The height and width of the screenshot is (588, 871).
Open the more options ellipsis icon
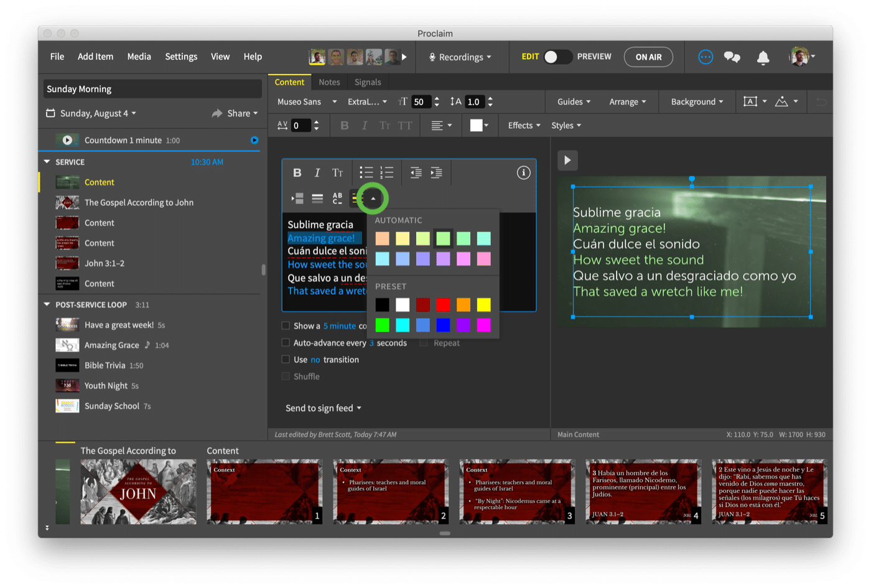pyautogui.click(x=706, y=57)
